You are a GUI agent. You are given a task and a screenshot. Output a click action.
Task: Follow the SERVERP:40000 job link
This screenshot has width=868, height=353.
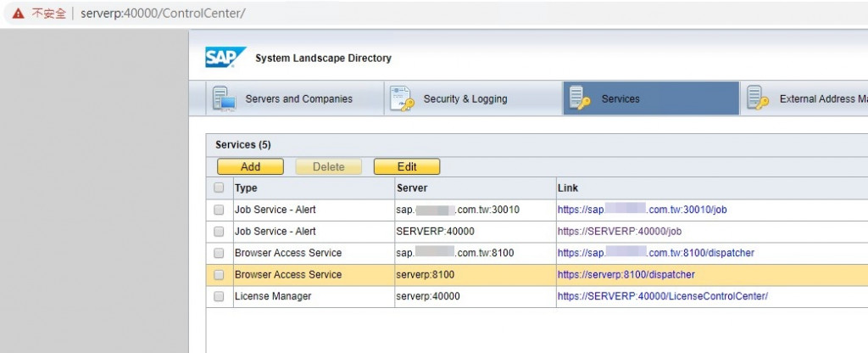619,232
